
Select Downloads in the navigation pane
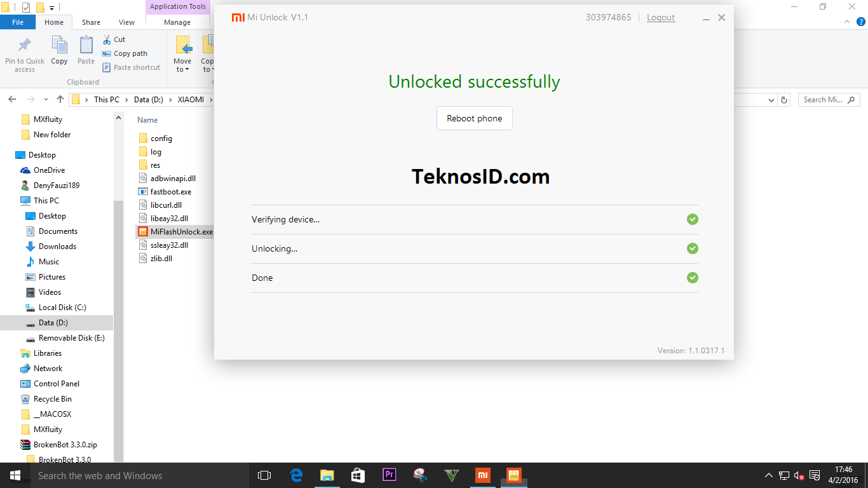(x=51, y=247)
